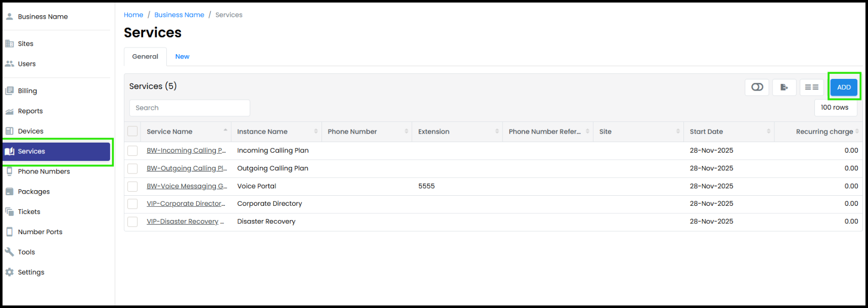Viewport: 868px width, 308px height.
Task: Tick the BW-Voice Messaging row checkbox
Action: coord(132,186)
